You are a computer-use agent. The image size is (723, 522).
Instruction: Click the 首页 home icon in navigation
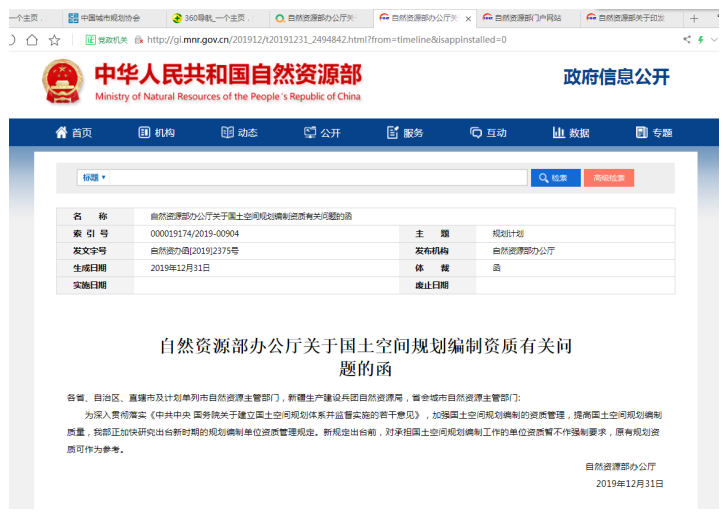(x=60, y=133)
